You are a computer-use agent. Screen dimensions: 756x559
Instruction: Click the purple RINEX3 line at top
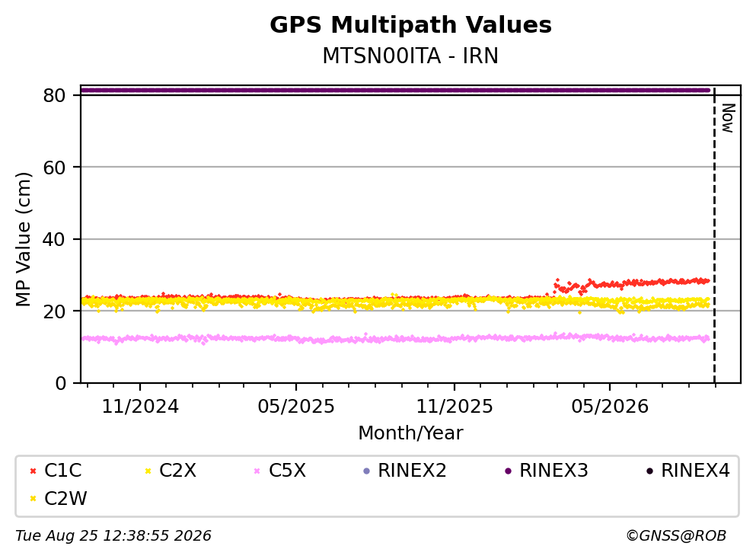coord(395,90)
